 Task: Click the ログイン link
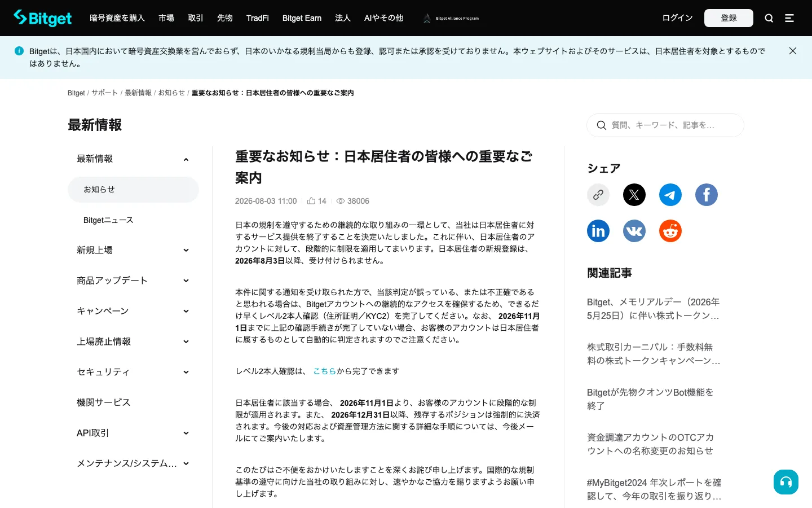click(x=677, y=18)
